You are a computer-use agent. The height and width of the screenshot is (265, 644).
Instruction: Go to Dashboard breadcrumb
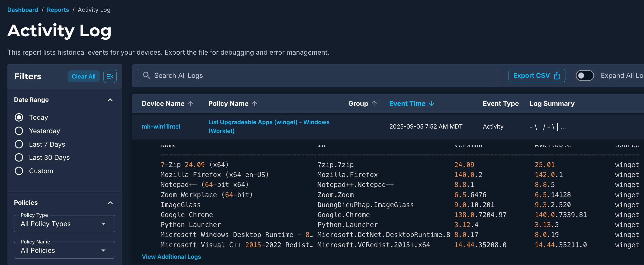pyautogui.click(x=23, y=10)
